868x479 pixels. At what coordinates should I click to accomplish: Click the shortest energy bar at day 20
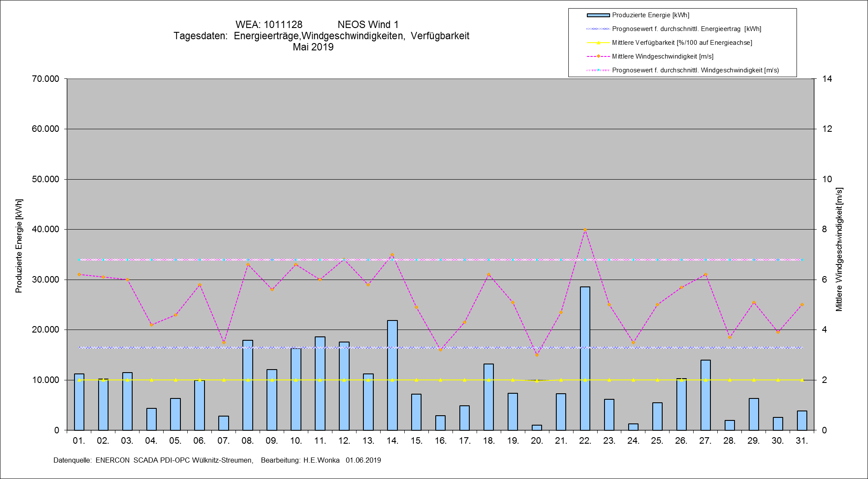[536, 427]
